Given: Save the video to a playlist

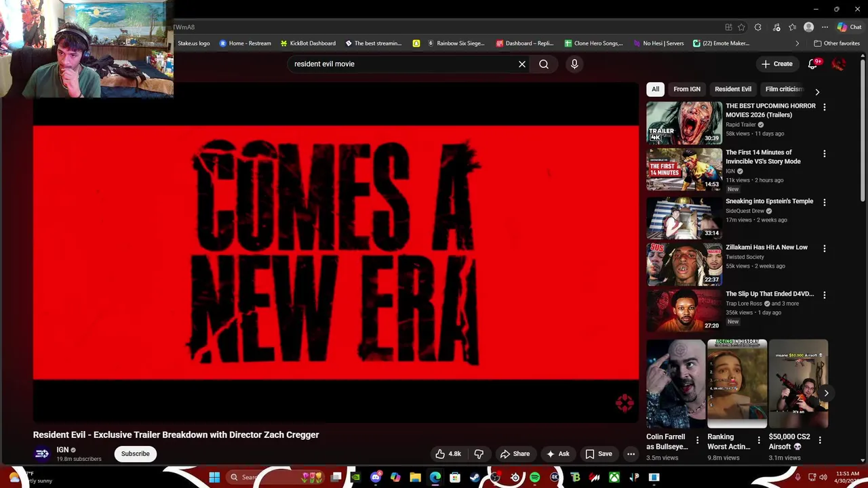Looking at the screenshot, I should point(599,454).
